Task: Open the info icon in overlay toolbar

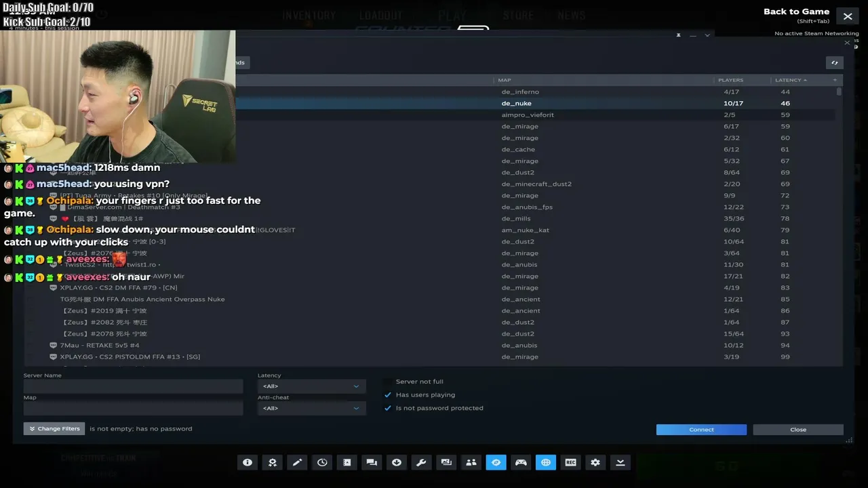Action: coord(248,462)
